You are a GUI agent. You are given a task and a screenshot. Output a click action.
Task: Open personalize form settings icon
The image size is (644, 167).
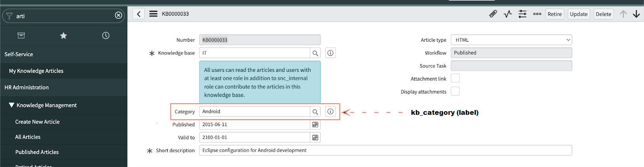point(522,14)
